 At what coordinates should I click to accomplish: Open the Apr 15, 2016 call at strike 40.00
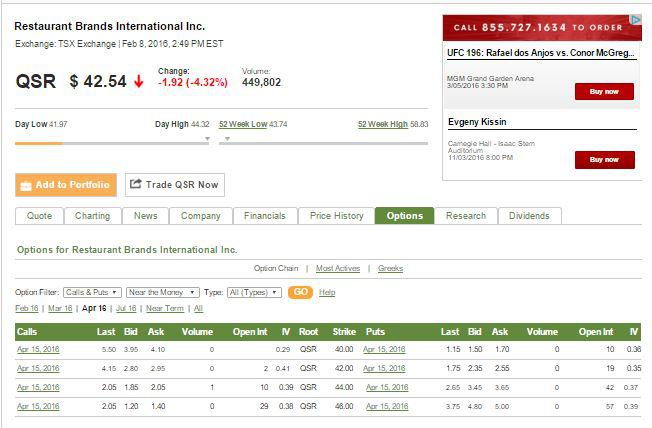click(x=38, y=349)
